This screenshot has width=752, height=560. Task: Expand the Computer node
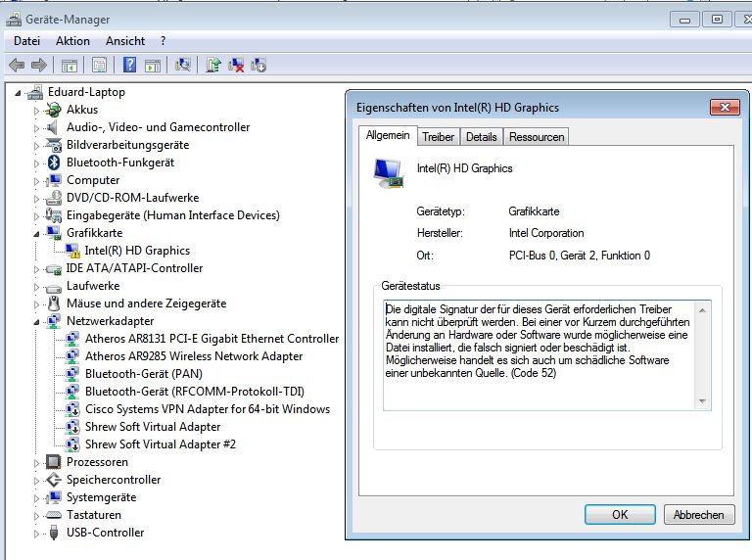36,181
